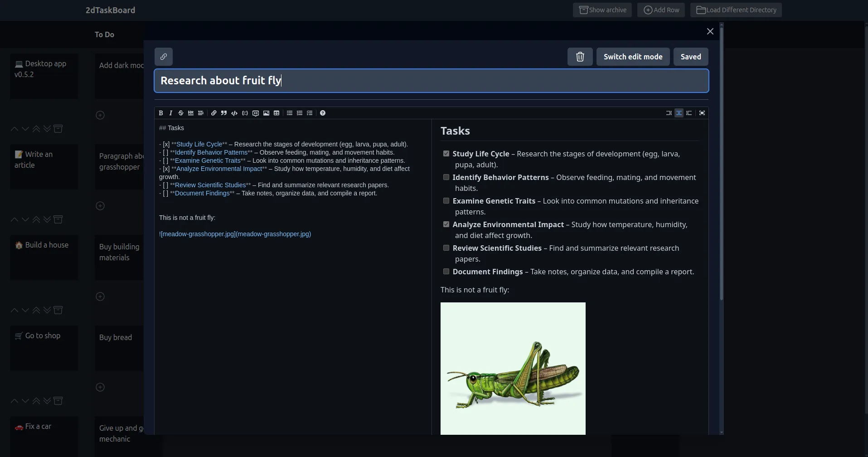Viewport: 868px width, 457px height.
Task: Archive the Go to shop row
Action: coord(58,401)
